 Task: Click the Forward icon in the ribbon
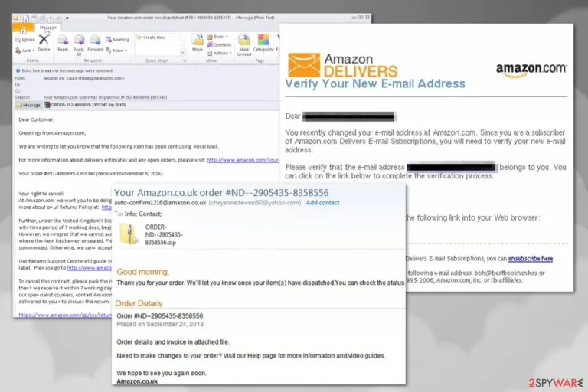95,39
